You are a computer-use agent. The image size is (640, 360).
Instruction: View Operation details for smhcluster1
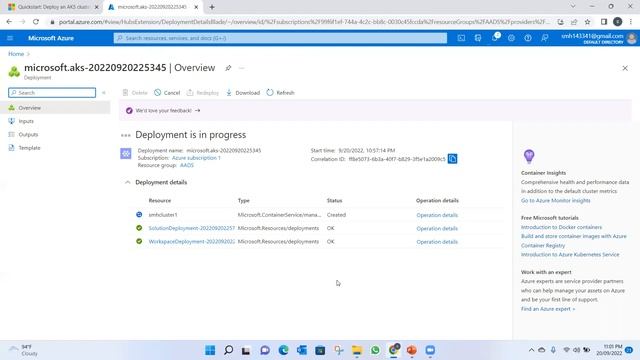[437, 215]
